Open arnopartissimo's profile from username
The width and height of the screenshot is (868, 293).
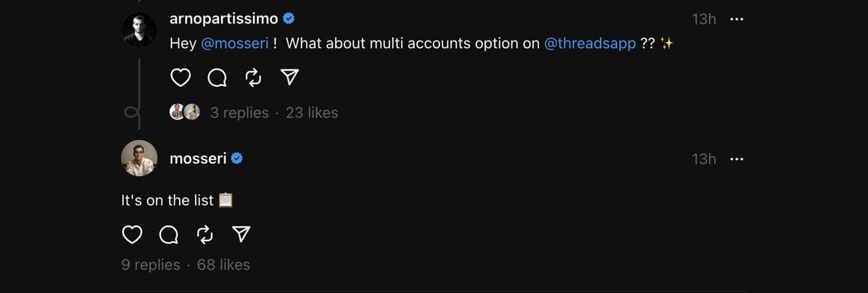pyautogui.click(x=224, y=19)
